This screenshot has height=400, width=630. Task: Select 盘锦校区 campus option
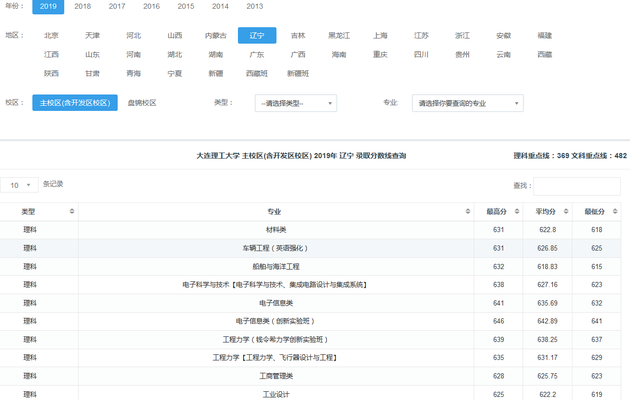pyautogui.click(x=142, y=103)
